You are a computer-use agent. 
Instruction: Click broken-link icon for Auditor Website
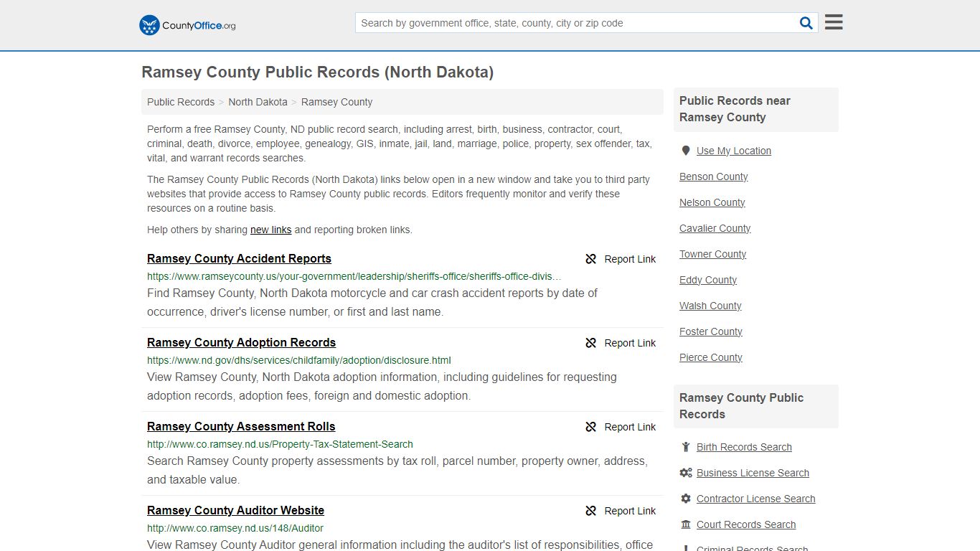591,511
